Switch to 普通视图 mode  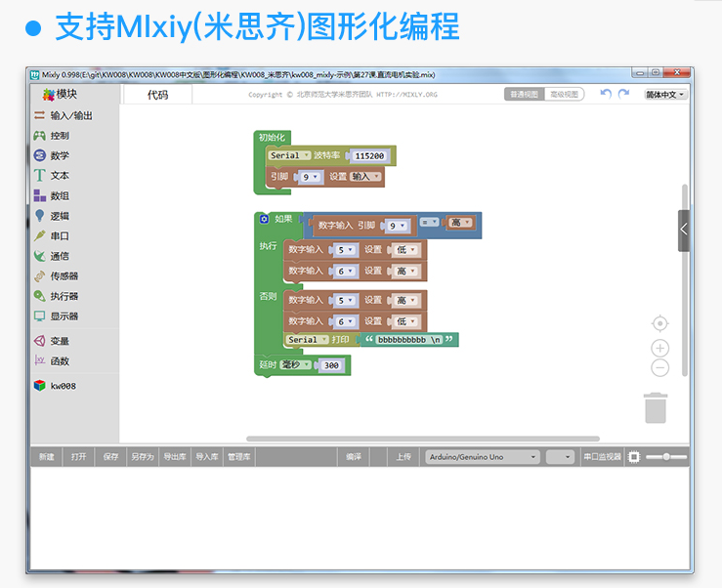point(525,95)
